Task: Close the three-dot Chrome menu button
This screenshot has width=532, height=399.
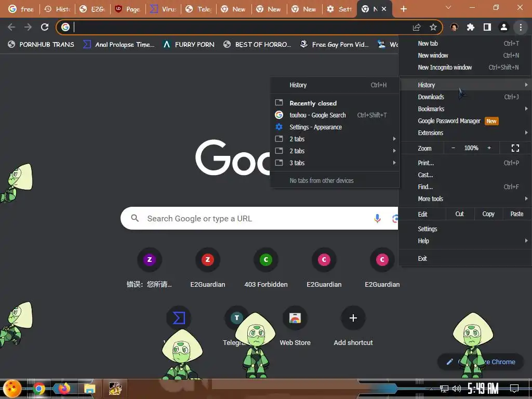Action: pos(521,27)
